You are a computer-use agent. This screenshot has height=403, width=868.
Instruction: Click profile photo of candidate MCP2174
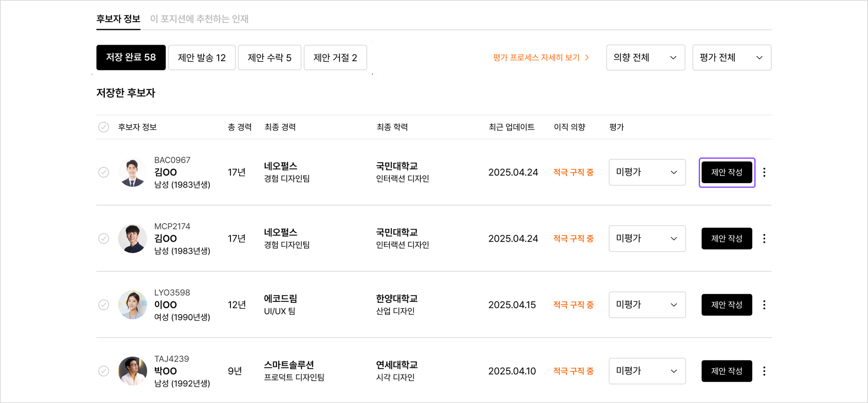pyautogui.click(x=132, y=239)
